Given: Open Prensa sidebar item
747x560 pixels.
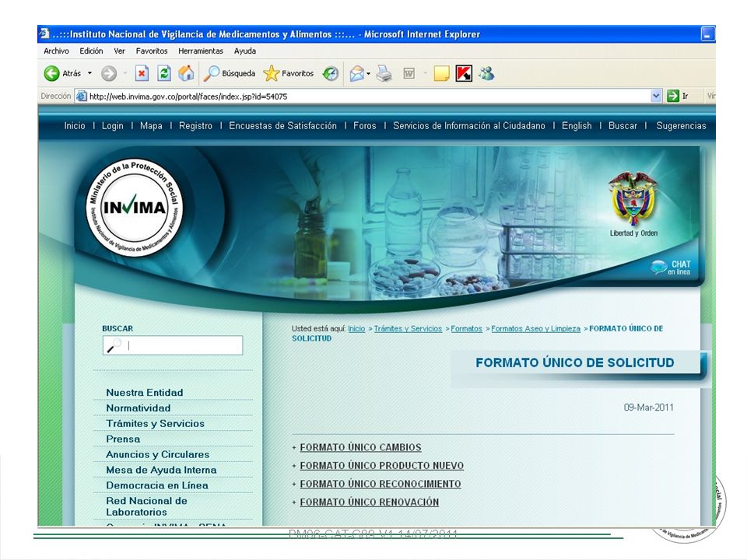Looking at the screenshot, I should point(123,439).
